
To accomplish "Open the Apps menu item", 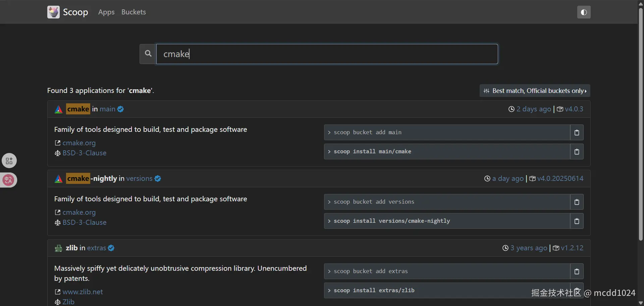I will tap(106, 12).
